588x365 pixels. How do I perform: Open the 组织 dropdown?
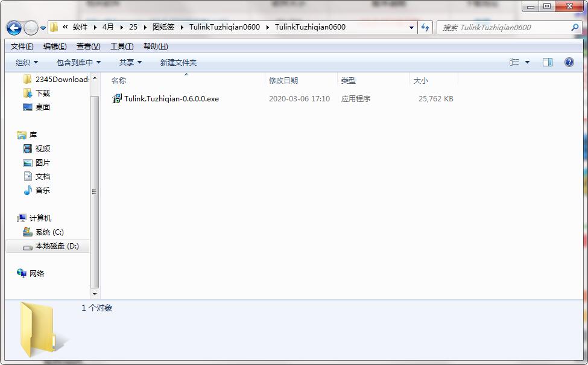[27, 62]
